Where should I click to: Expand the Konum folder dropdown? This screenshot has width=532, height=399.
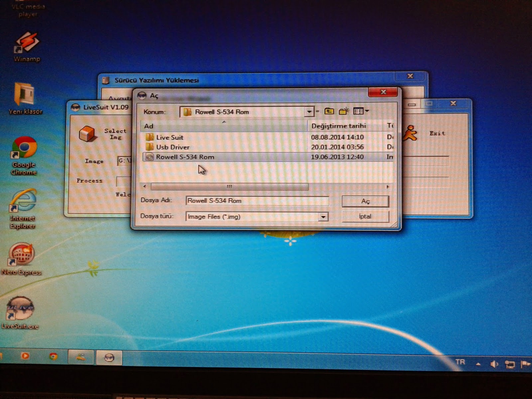[x=309, y=112]
